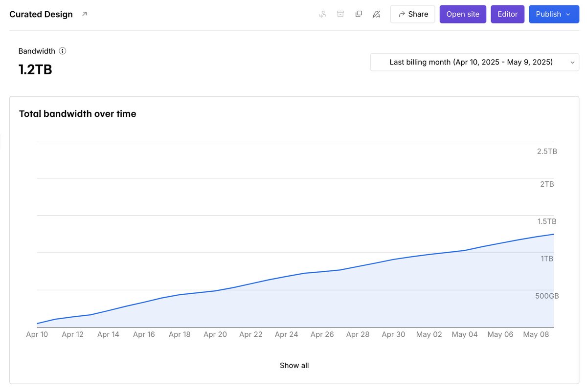Click the 2.5TB axis label
This screenshot has width=587, height=392.
tap(547, 152)
